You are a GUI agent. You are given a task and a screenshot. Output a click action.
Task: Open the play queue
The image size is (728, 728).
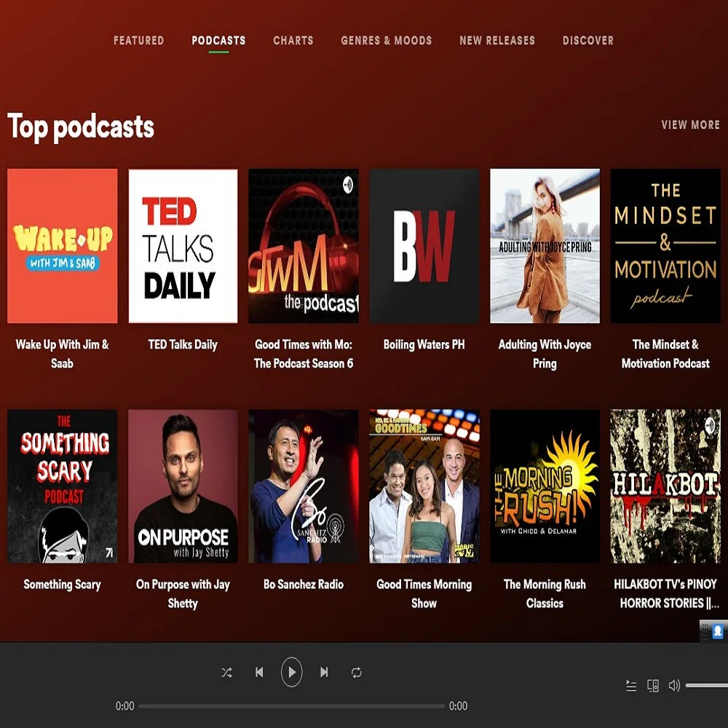(631, 686)
